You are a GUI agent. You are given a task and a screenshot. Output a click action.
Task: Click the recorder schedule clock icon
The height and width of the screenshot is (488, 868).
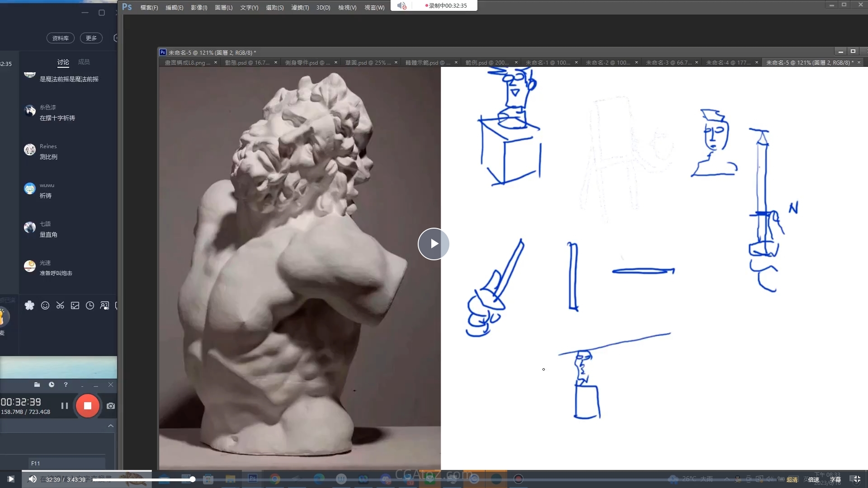[x=52, y=385]
